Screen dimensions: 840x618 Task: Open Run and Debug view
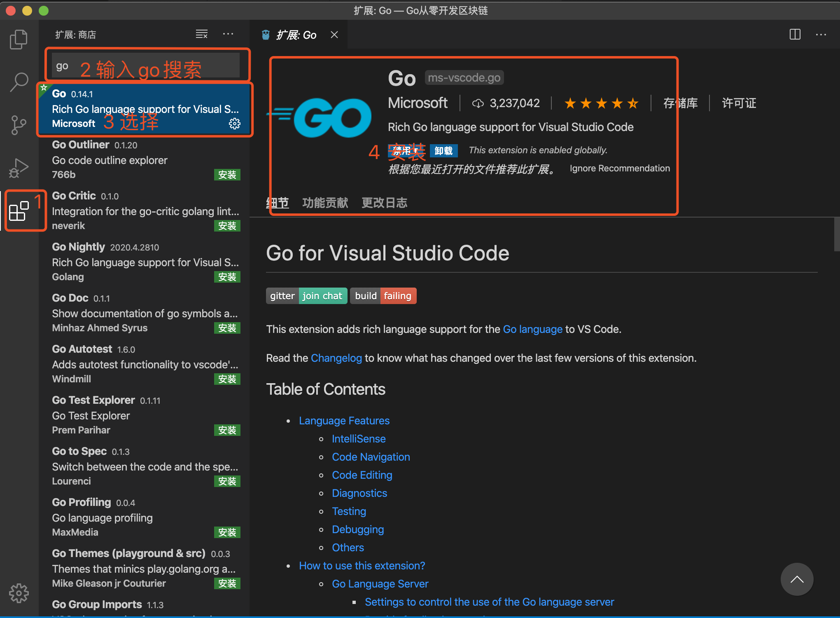[19, 168]
